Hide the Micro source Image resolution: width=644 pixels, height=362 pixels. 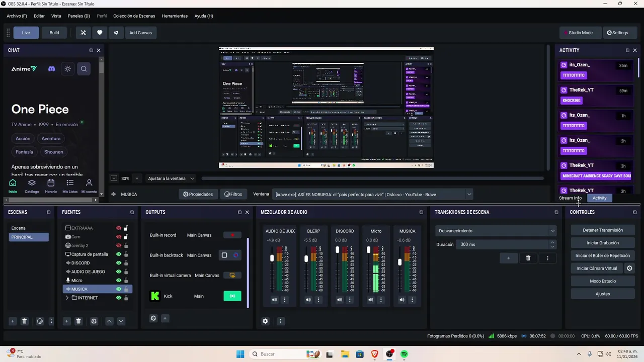click(119, 281)
